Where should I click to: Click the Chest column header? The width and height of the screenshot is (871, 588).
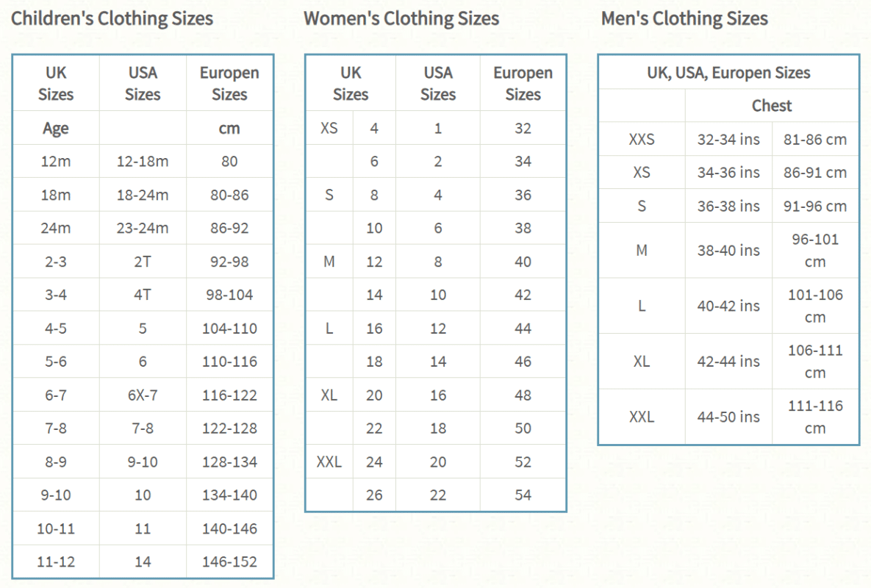click(772, 106)
